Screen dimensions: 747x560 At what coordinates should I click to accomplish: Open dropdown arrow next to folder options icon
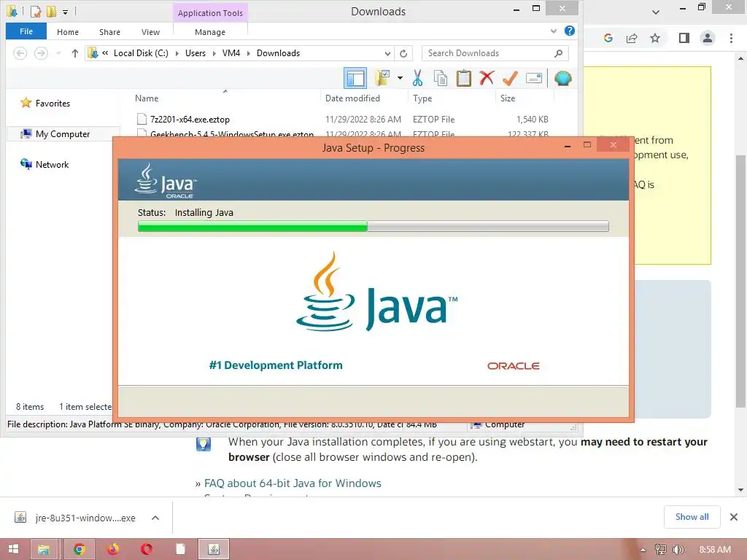pyautogui.click(x=400, y=78)
